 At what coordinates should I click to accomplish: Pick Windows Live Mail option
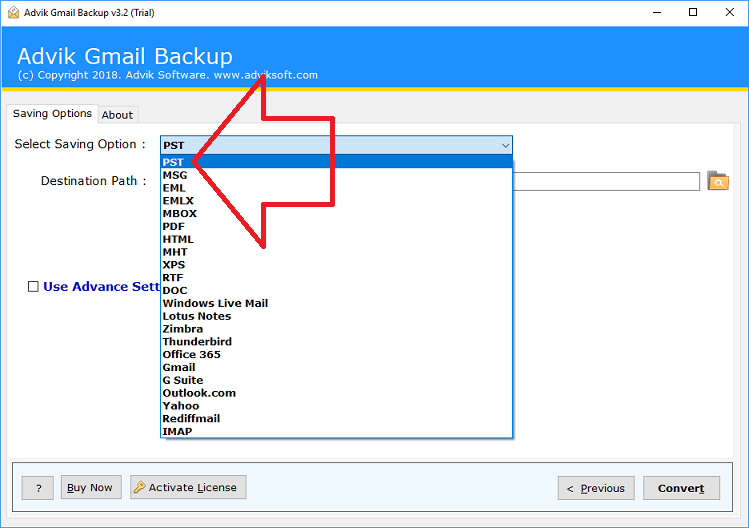336,303
